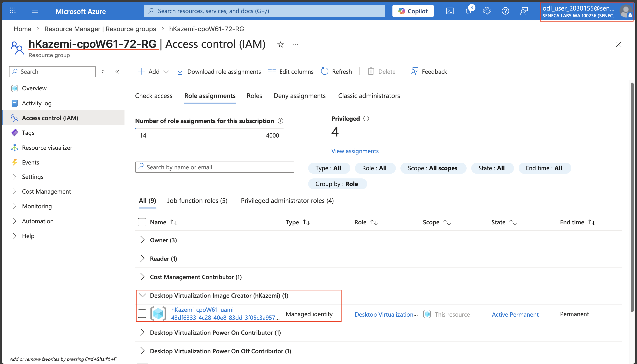637x364 pixels.
Task: Click the Active Permanent state link
Action: 515,314
